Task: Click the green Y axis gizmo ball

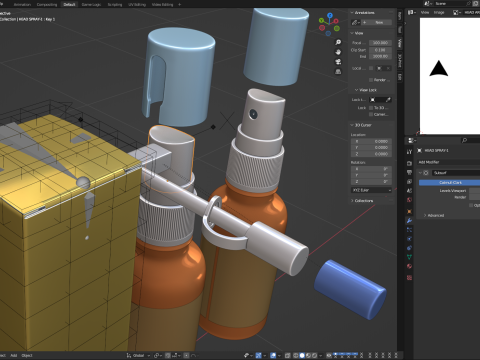Action: (322, 21)
